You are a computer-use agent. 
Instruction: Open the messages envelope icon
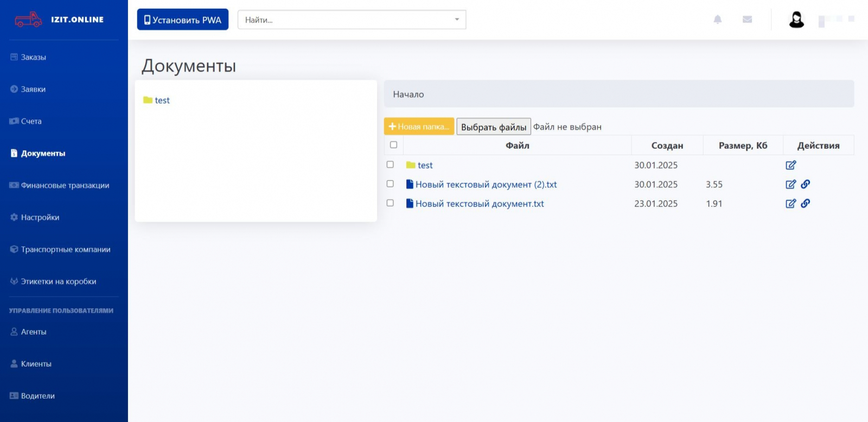tap(747, 20)
